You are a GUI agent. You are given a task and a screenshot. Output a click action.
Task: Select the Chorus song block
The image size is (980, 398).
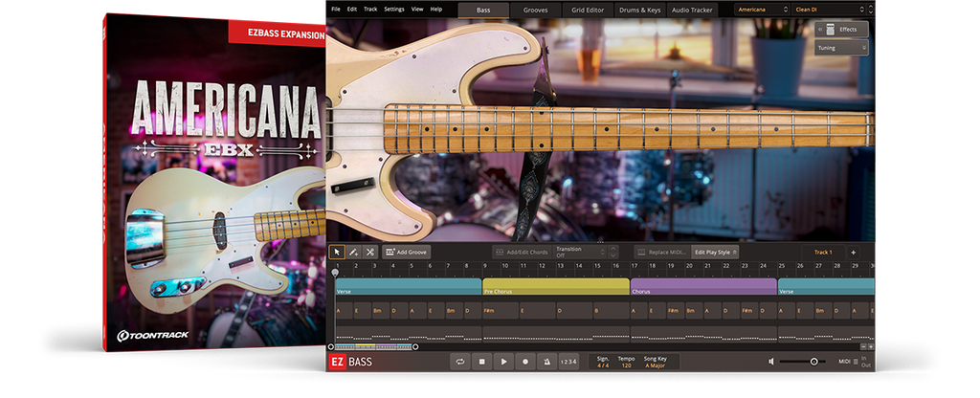(x=703, y=287)
